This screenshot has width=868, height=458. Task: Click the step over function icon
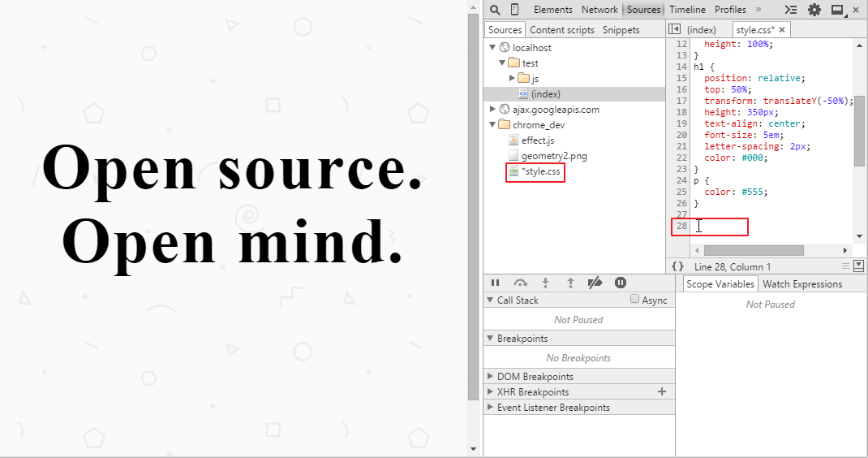[521, 283]
